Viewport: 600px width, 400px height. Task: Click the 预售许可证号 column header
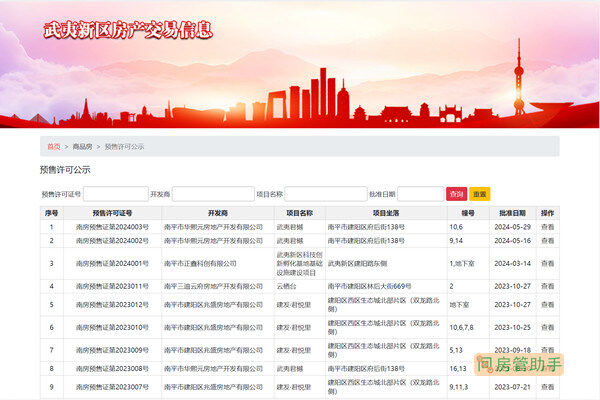point(112,213)
